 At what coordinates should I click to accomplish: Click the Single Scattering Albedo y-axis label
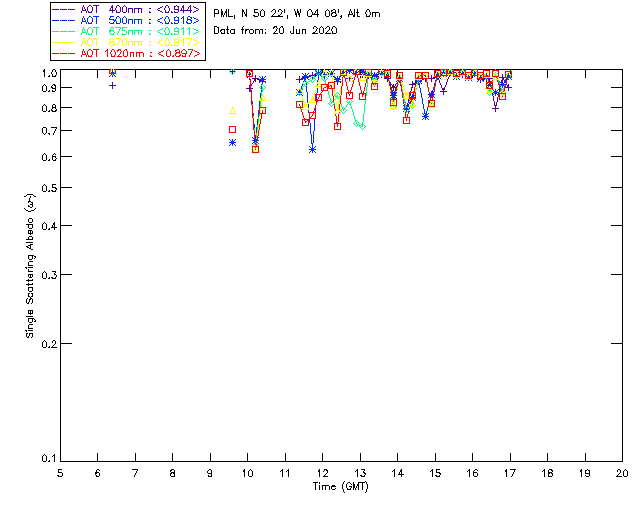[30, 266]
